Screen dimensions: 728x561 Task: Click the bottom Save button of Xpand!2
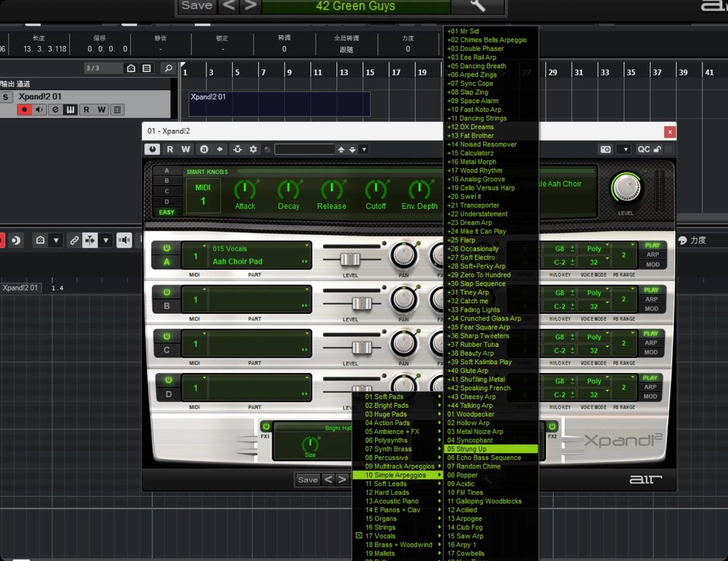click(x=308, y=480)
